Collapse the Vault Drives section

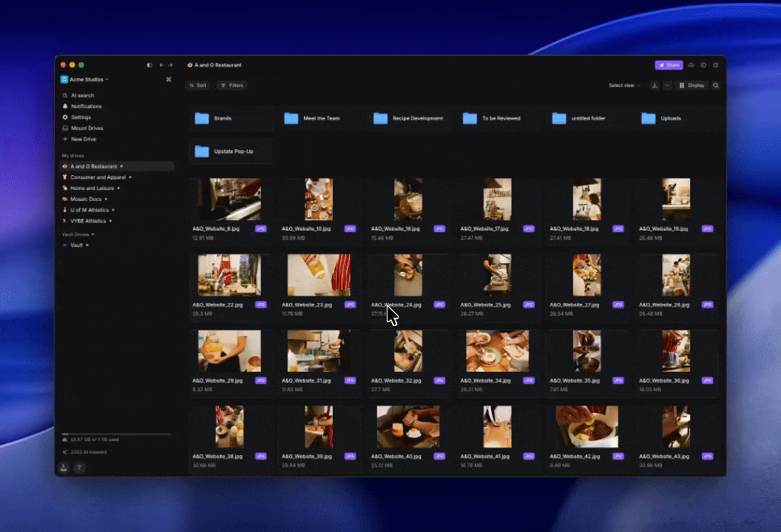[93, 234]
